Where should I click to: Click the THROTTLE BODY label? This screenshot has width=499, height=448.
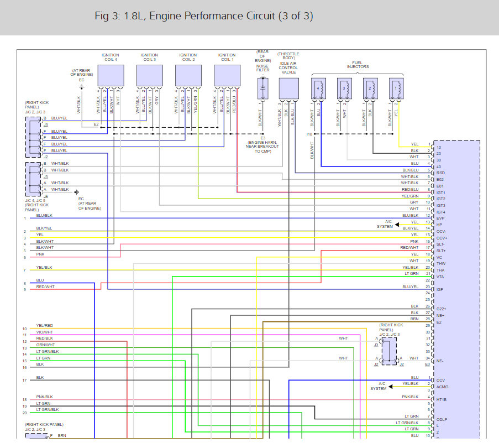[x=288, y=56]
